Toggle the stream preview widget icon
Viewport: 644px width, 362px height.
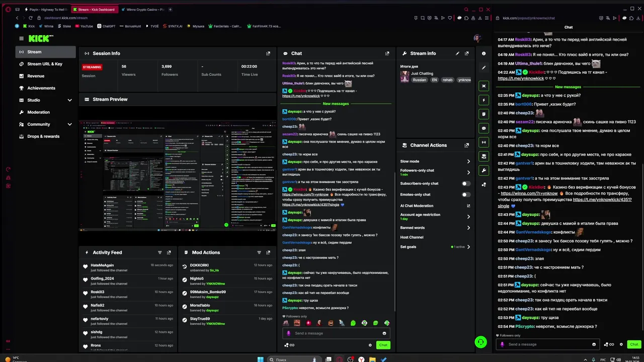click(x=484, y=86)
